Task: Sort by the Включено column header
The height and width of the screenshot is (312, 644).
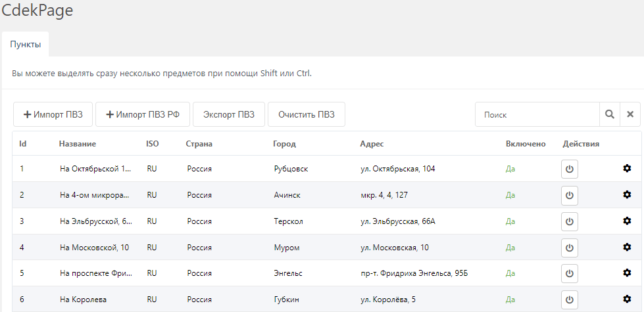Action: 526,144
